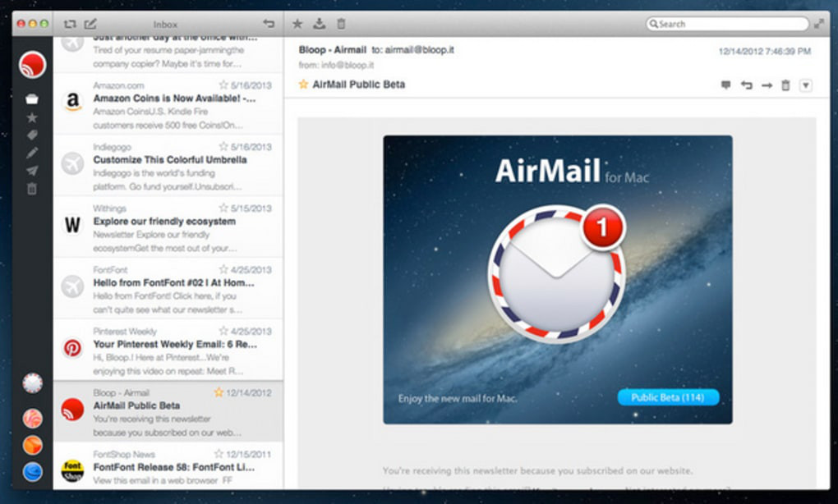
Task: Click the forward arrow icon in message header
Action: (767, 85)
